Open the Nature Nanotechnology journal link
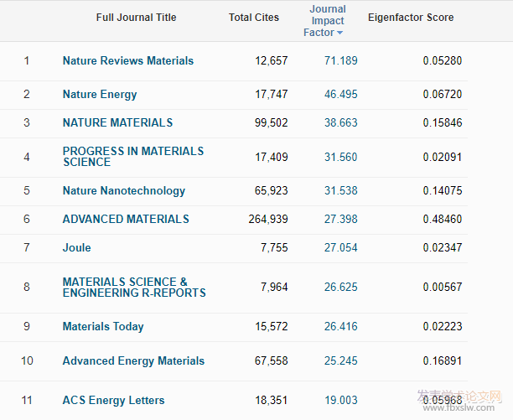This screenshot has width=513, height=420. pyautogui.click(x=124, y=190)
